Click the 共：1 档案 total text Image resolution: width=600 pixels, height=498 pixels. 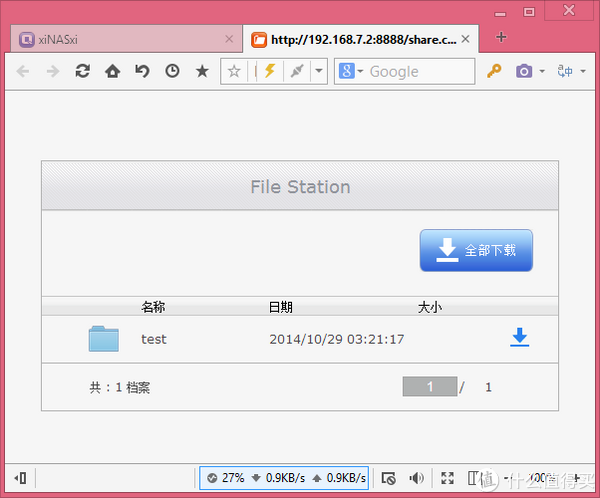(120, 388)
